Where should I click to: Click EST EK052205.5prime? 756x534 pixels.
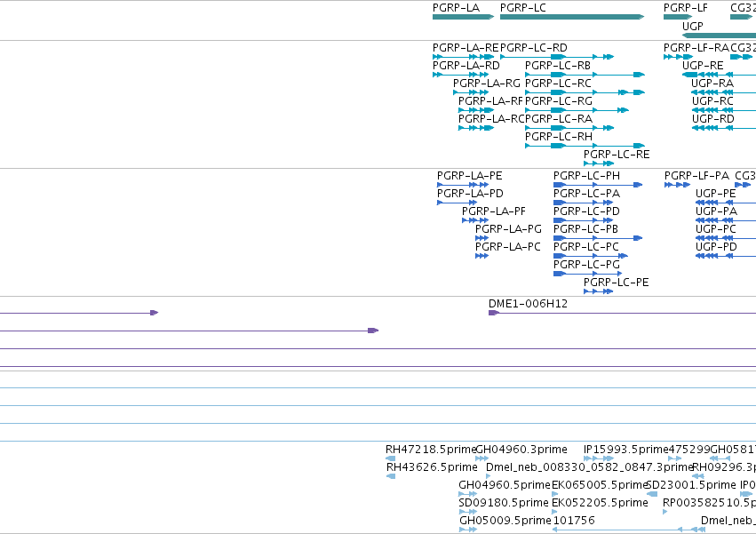click(554, 512)
